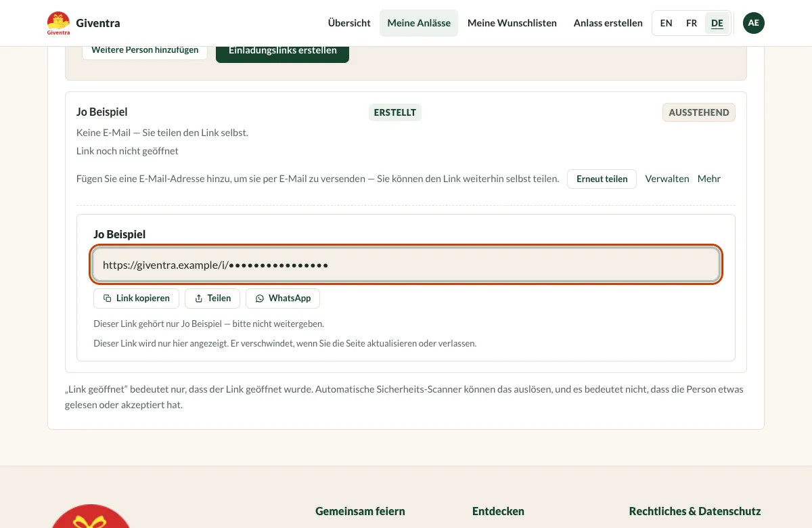This screenshot has height=528, width=812.
Task: Select the DE language option
Action: tap(717, 23)
